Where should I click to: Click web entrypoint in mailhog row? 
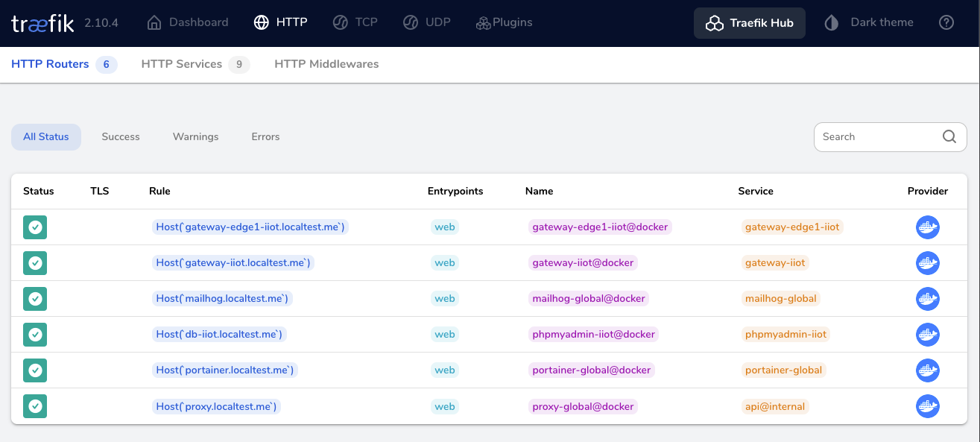(445, 298)
